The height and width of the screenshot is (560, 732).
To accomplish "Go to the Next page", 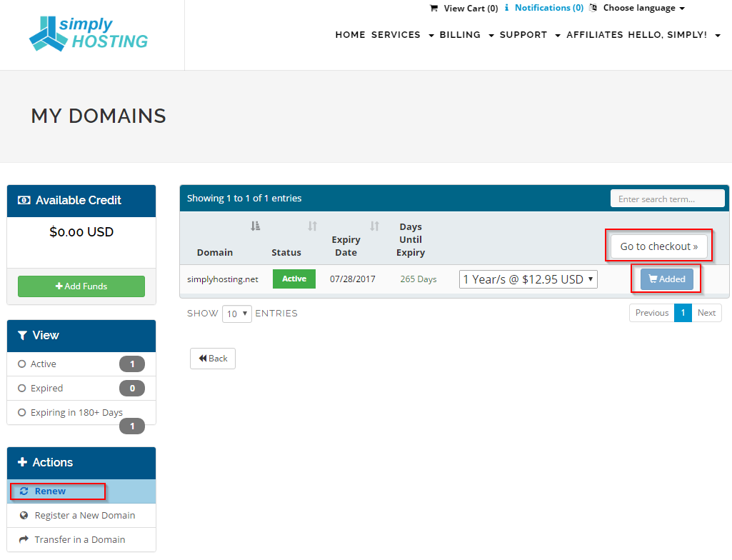I will tap(706, 313).
